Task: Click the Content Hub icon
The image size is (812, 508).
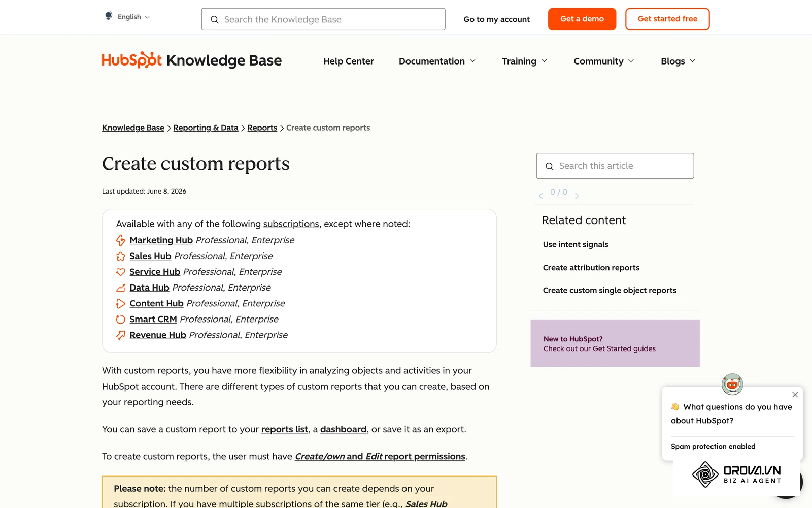Action: coord(120,303)
